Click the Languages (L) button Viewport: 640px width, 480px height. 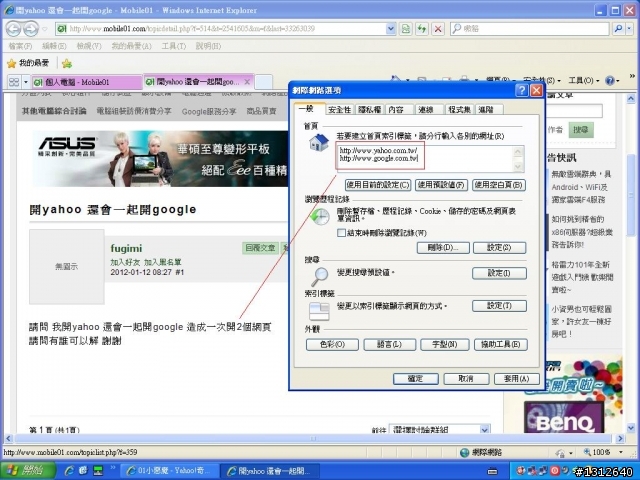(389, 344)
